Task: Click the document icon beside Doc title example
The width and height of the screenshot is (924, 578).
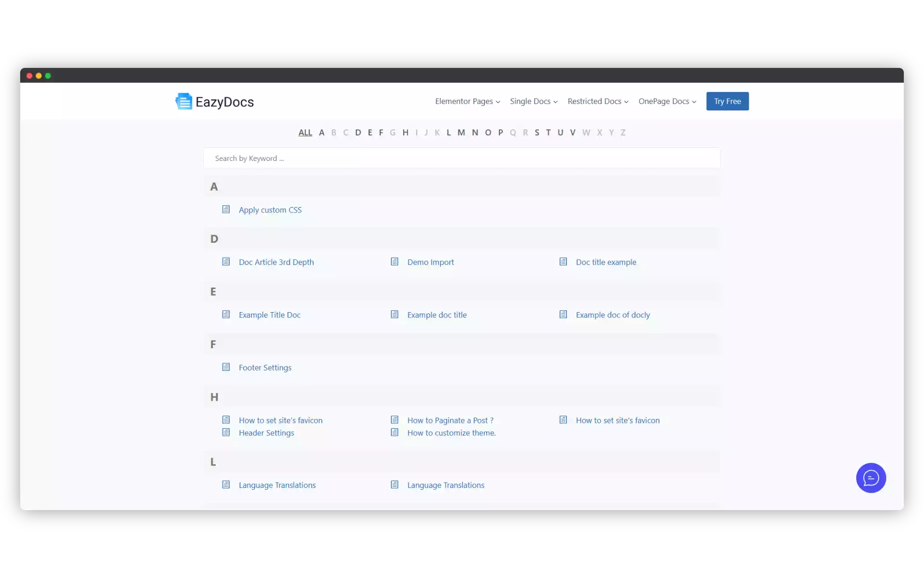Action: coord(563,262)
